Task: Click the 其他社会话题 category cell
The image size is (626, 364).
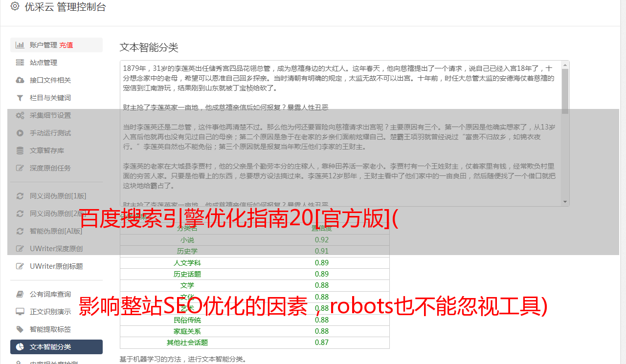Action: (187, 343)
